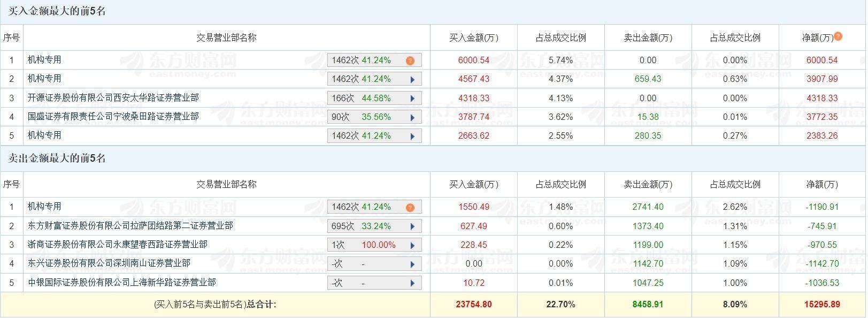Expand arrow for buy row 2 机构专用

click(x=412, y=80)
